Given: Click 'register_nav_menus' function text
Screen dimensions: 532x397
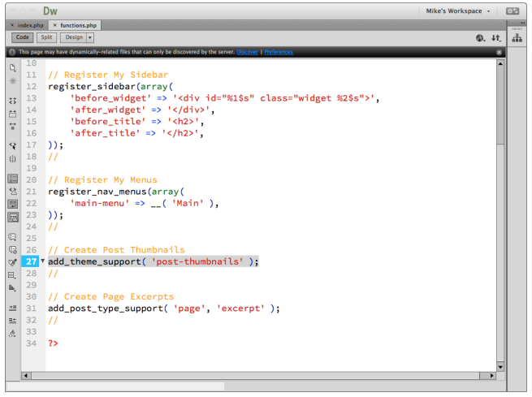Looking at the screenshot, I should (x=97, y=192).
